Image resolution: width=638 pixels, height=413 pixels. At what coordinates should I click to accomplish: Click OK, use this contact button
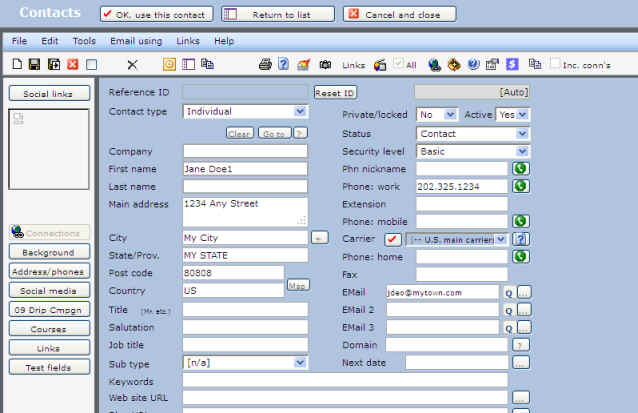pos(156,14)
